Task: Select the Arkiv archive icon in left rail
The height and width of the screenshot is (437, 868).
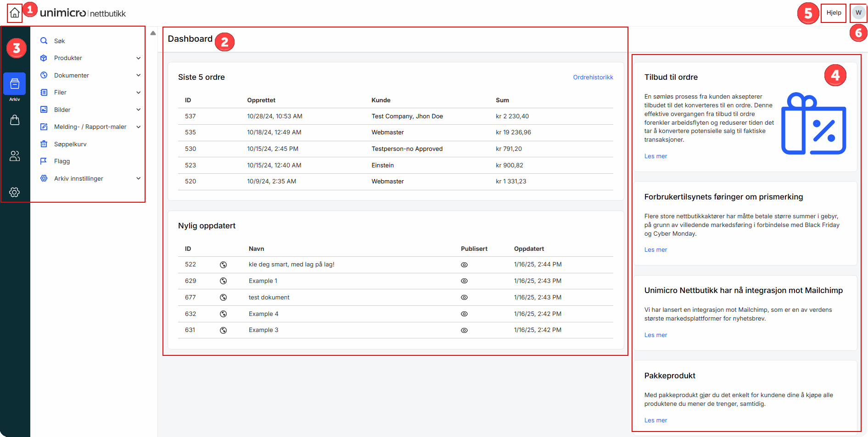Action: pos(15,84)
